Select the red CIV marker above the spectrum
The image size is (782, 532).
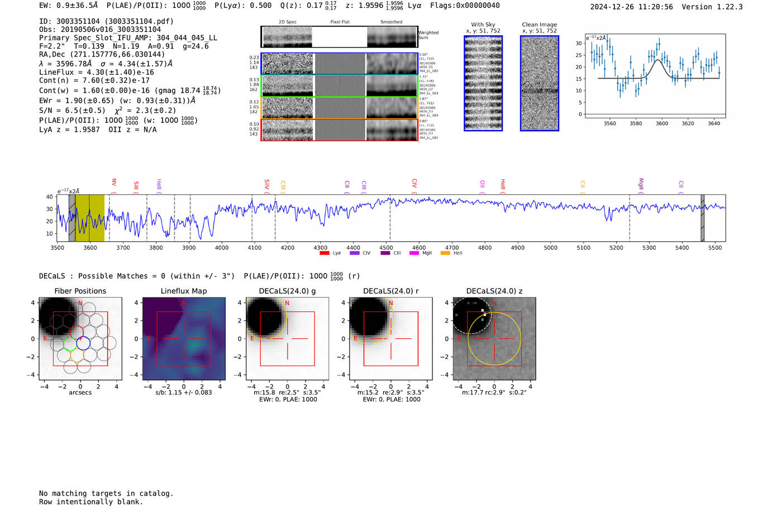pos(414,183)
